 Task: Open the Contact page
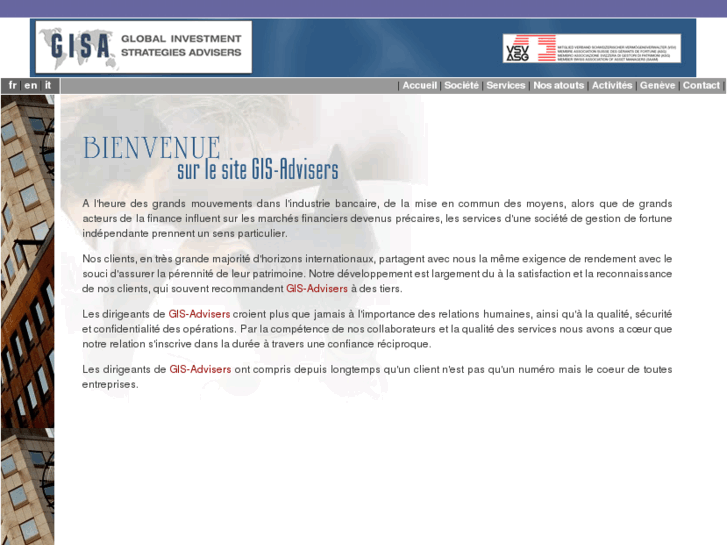coord(701,85)
